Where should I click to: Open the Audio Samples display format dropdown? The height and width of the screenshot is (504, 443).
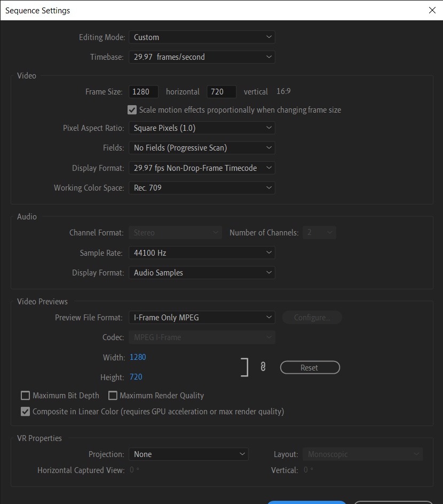coord(202,273)
